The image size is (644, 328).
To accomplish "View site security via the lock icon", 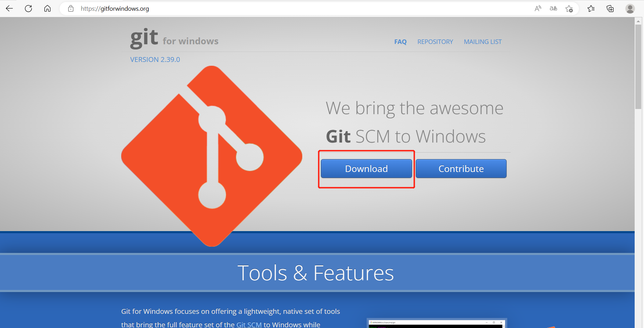I will [71, 8].
